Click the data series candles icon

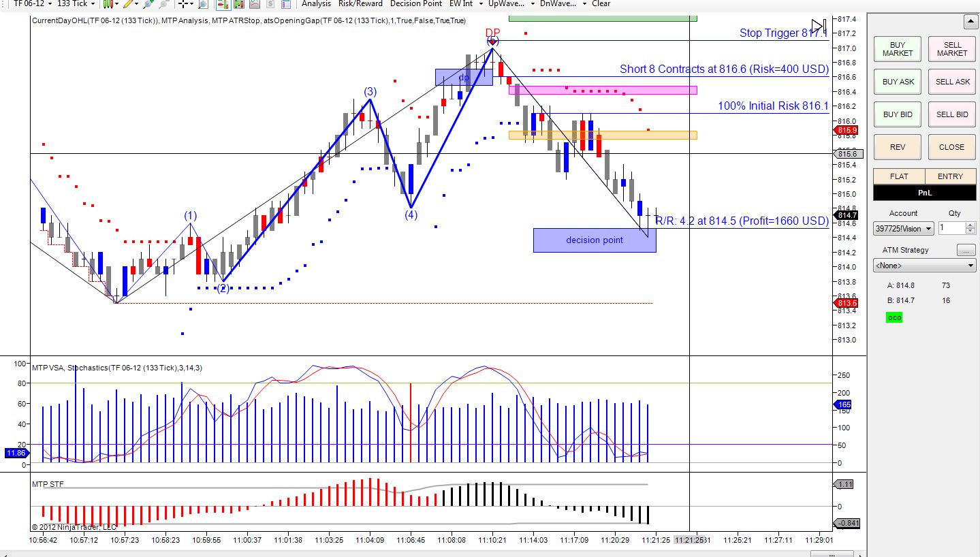click(x=239, y=3)
